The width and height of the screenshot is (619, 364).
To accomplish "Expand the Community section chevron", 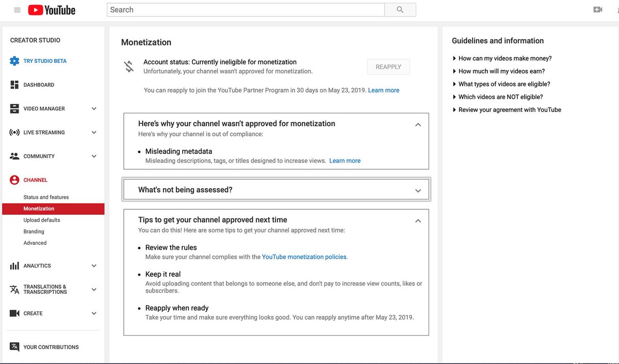I will pos(94,156).
